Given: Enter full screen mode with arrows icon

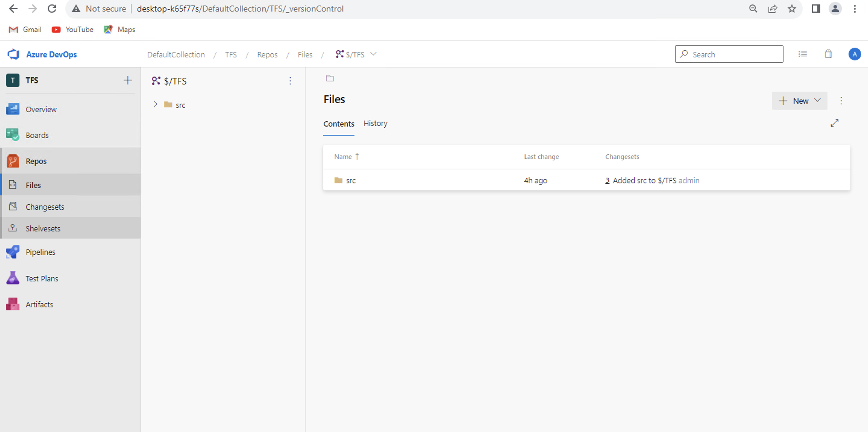Looking at the screenshot, I should coord(835,123).
